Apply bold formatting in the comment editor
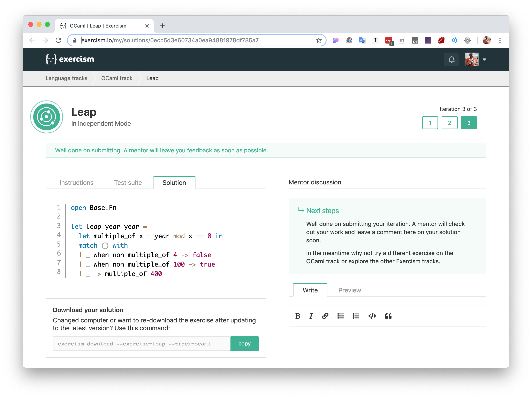Viewport: 532px width, 398px height. [298, 316]
